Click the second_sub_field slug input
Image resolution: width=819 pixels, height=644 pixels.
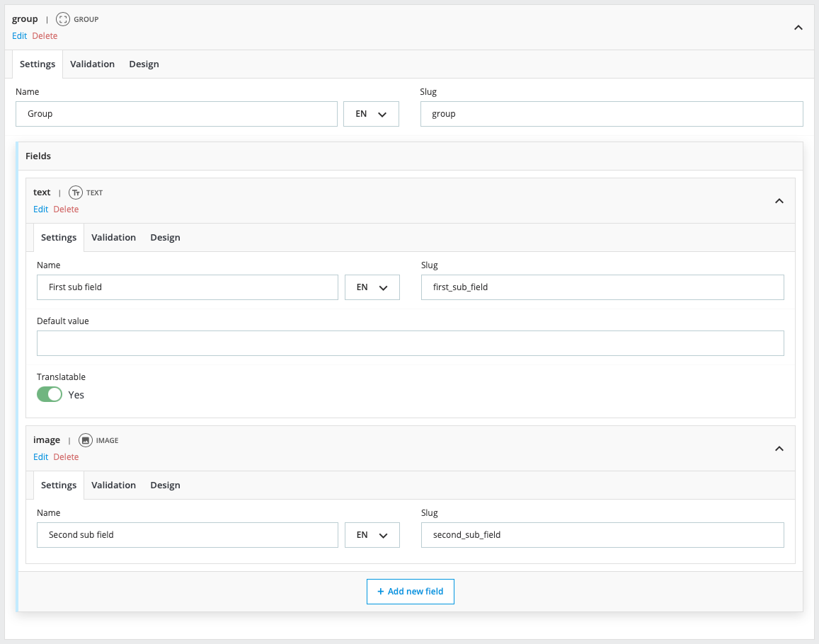tap(602, 535)
